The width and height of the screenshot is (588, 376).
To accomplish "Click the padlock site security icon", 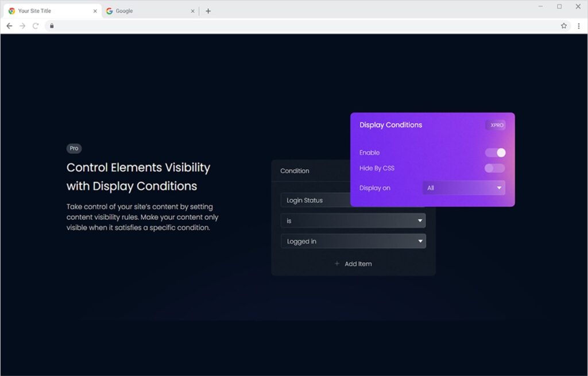I will click(52, 26).
